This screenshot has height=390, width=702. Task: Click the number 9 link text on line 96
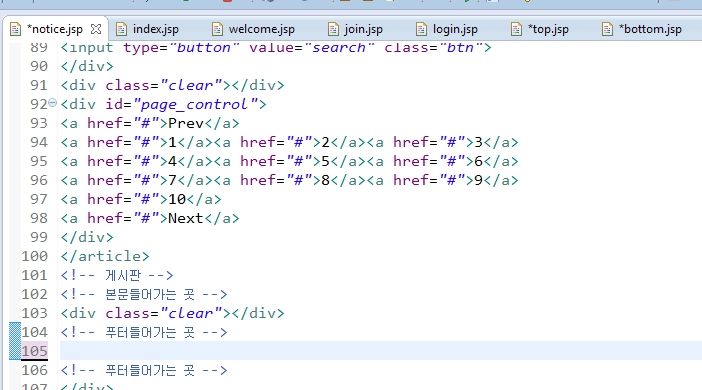point(479,180)
